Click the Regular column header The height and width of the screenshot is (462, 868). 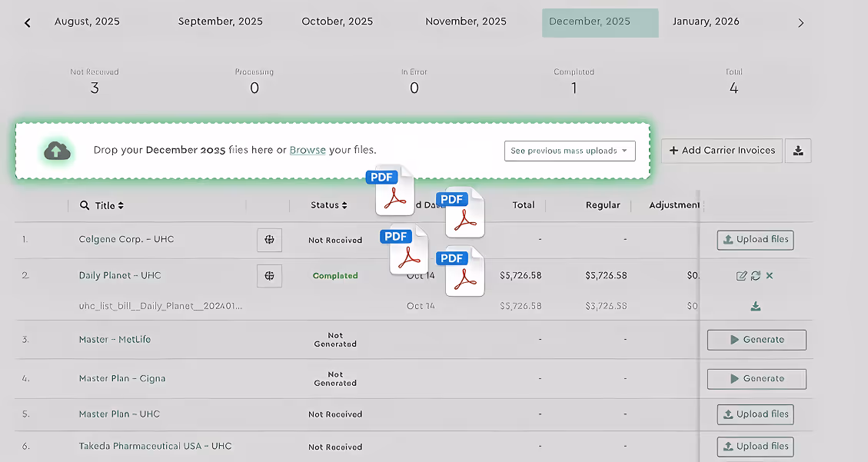[603, 204]
